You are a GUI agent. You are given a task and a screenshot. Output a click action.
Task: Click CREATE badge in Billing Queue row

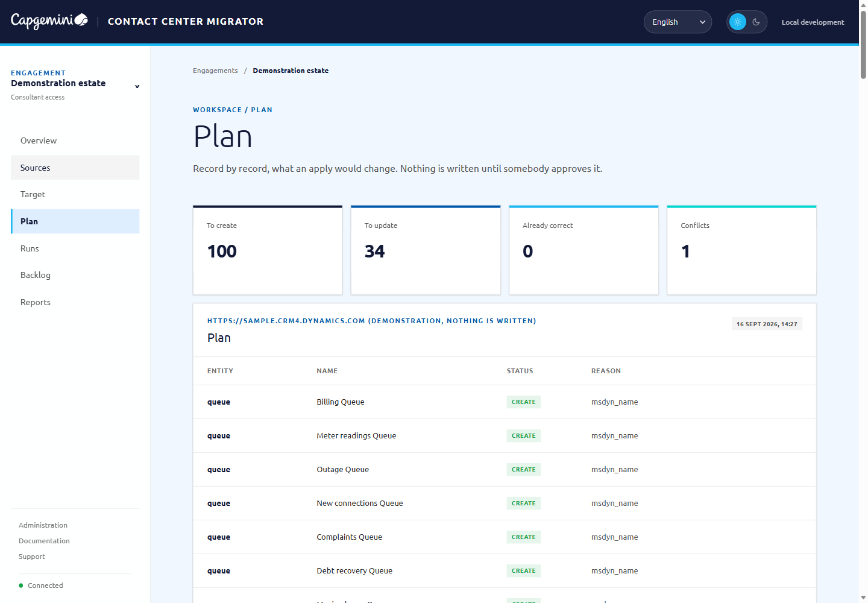click(524, 402)
